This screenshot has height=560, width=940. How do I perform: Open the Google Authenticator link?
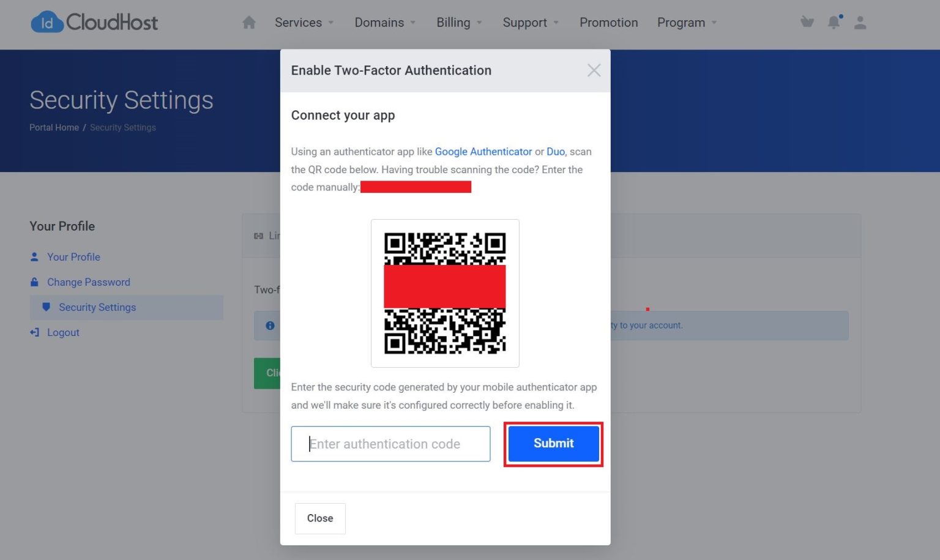point(483,151)
